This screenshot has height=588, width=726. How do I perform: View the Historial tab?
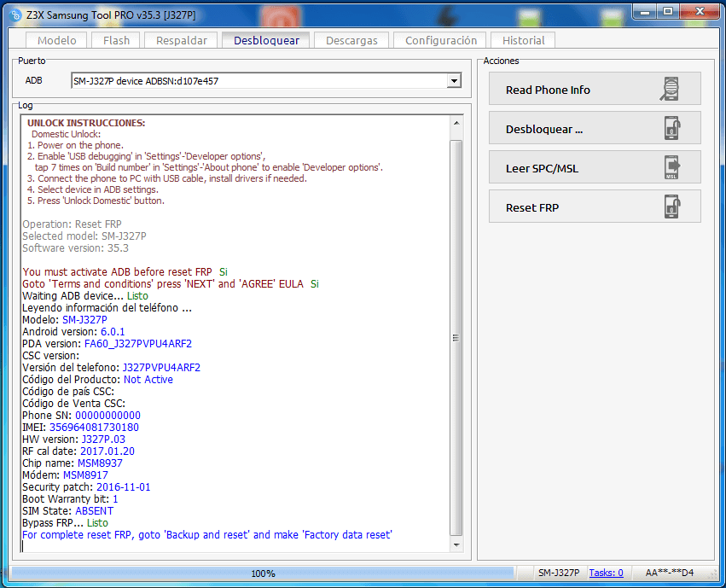coord(523,40)
